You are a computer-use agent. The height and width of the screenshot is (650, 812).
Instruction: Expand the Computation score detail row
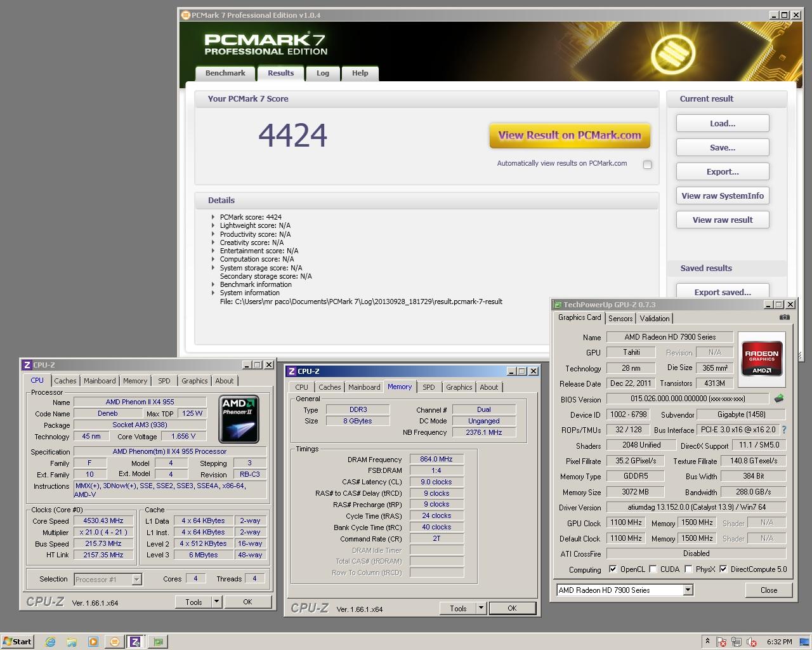[213, 259]
